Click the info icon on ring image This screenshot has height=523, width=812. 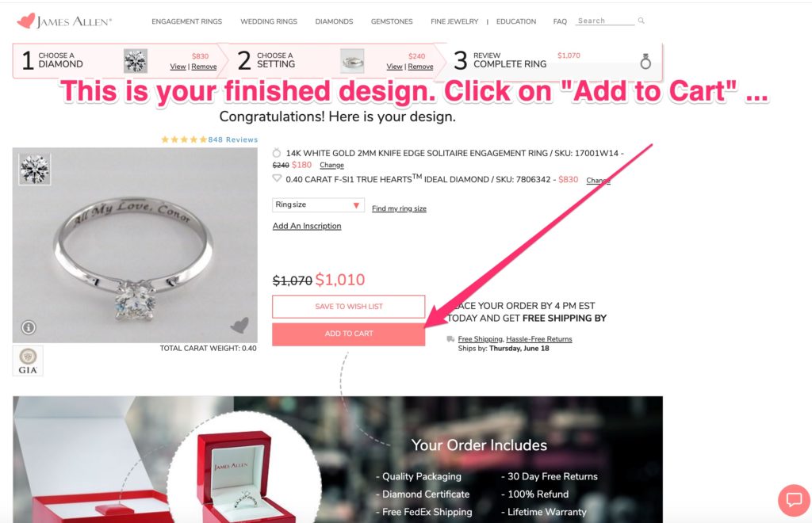[x=29, y=327]
